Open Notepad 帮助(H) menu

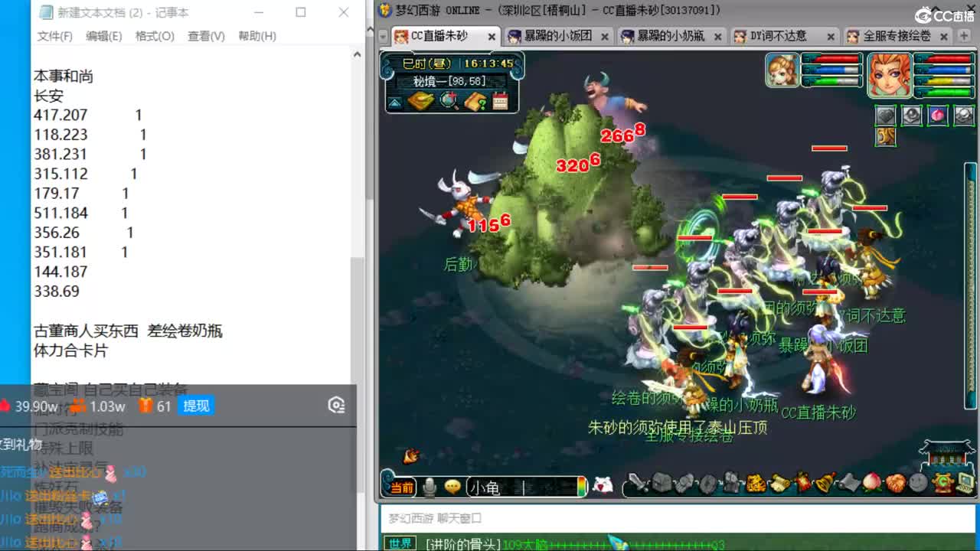[x=257, y=36]
